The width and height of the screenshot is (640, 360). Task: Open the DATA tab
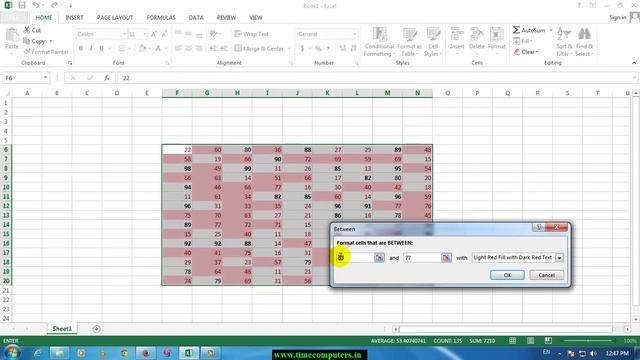point(196,18)
